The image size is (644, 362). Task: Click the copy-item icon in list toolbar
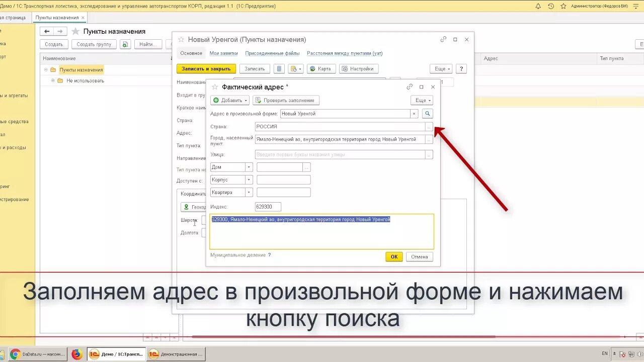(x=125, y=44)
